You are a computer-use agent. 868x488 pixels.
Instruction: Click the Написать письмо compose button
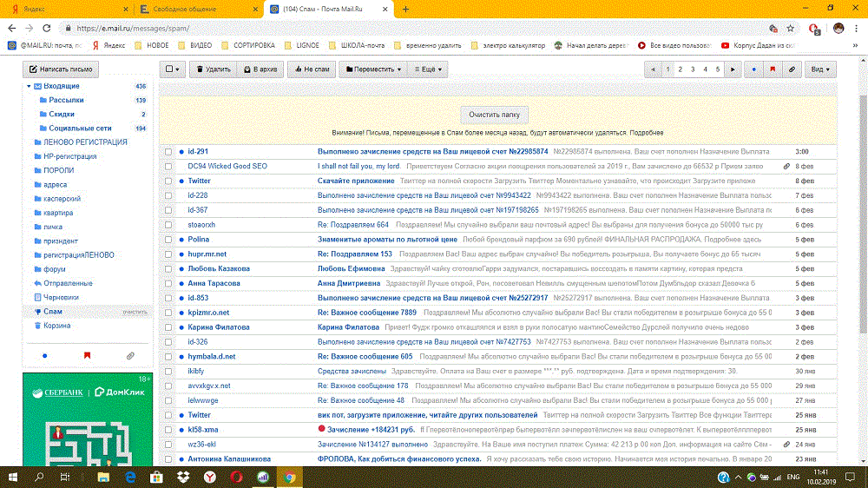coord(61,69)
